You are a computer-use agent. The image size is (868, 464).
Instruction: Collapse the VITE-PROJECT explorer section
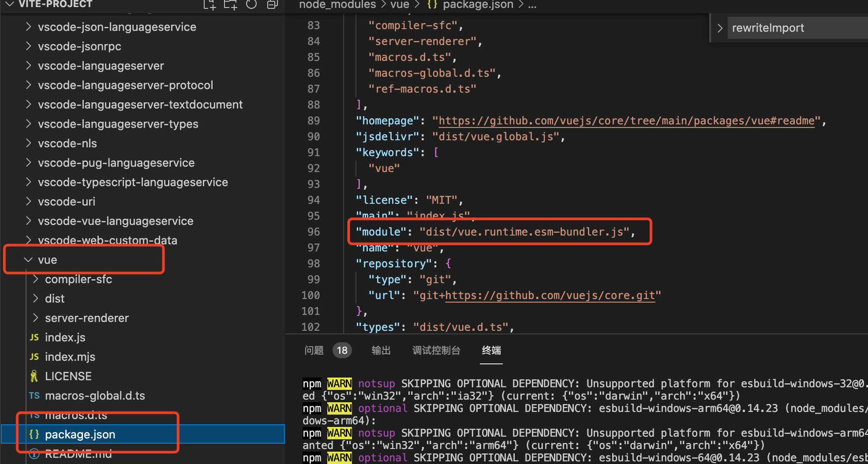tap(10, 4)
